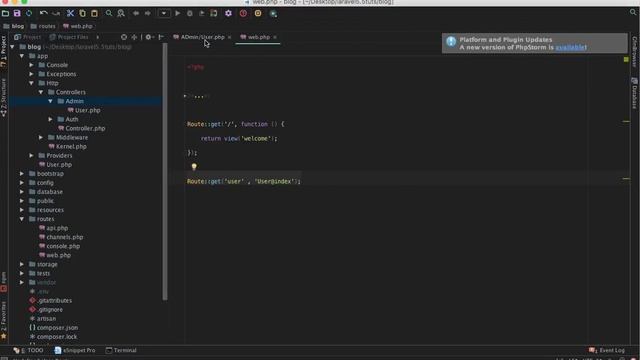This screenshot has width=640, height=360.
Task: Click the blog breadcrumb in navigation bar
Action: pyautogui.click(x=13, y=26)
